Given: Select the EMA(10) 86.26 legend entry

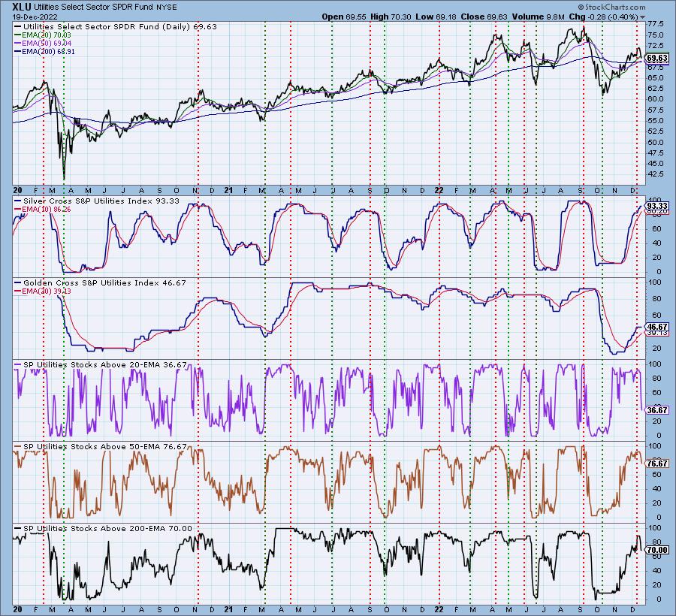Looking at the screenshot, I should tap(43, 209).
